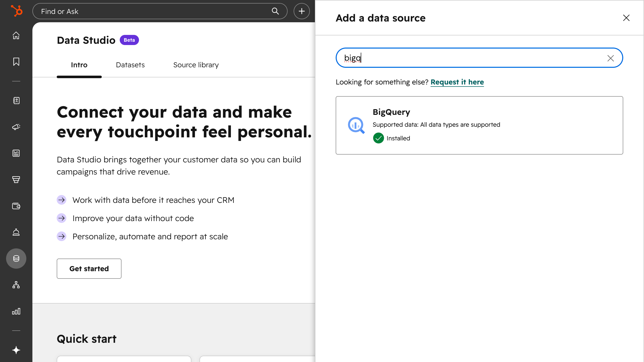Open the Home icon in sidebar
Screen dimensions: 644x362
tap(16, 35)
